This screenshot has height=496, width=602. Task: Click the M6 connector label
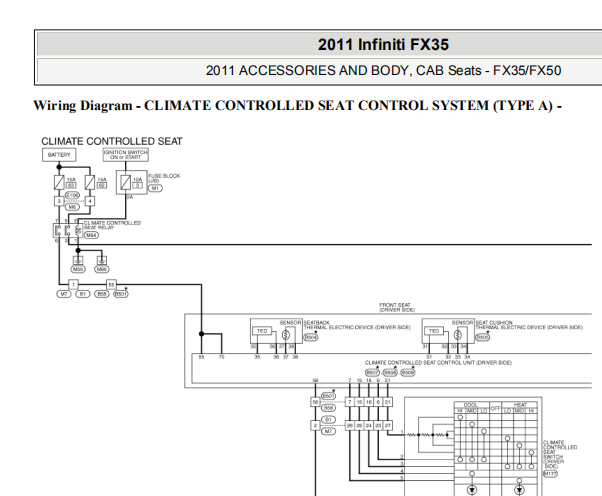72,207
